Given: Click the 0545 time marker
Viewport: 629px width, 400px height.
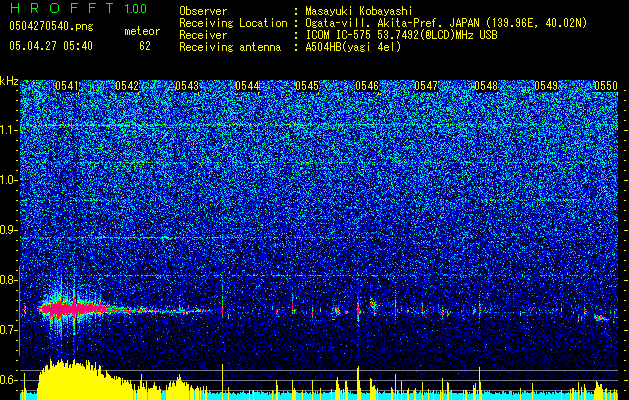Looking at the screenshot, I should [307, 86].
